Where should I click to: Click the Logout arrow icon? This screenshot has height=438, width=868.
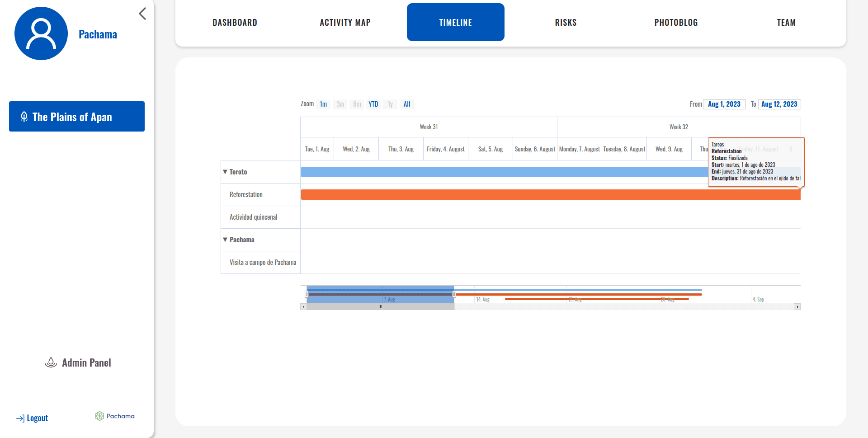tap(20, 419)
